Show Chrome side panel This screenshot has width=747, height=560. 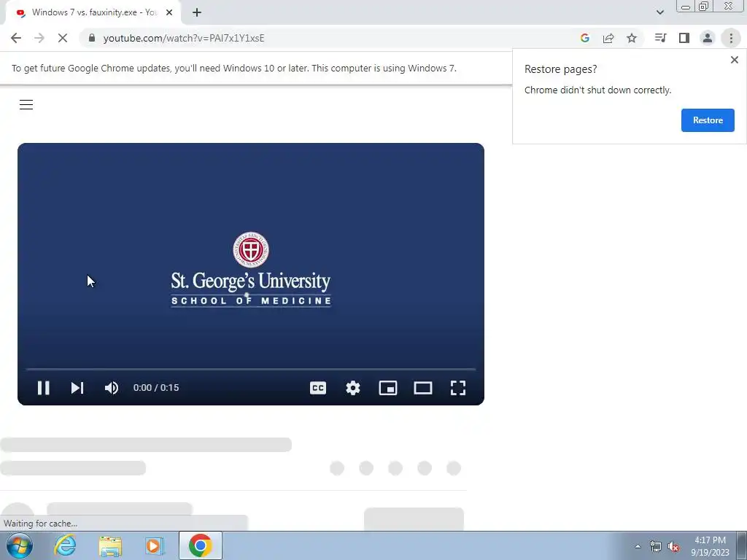click(684, 38)
